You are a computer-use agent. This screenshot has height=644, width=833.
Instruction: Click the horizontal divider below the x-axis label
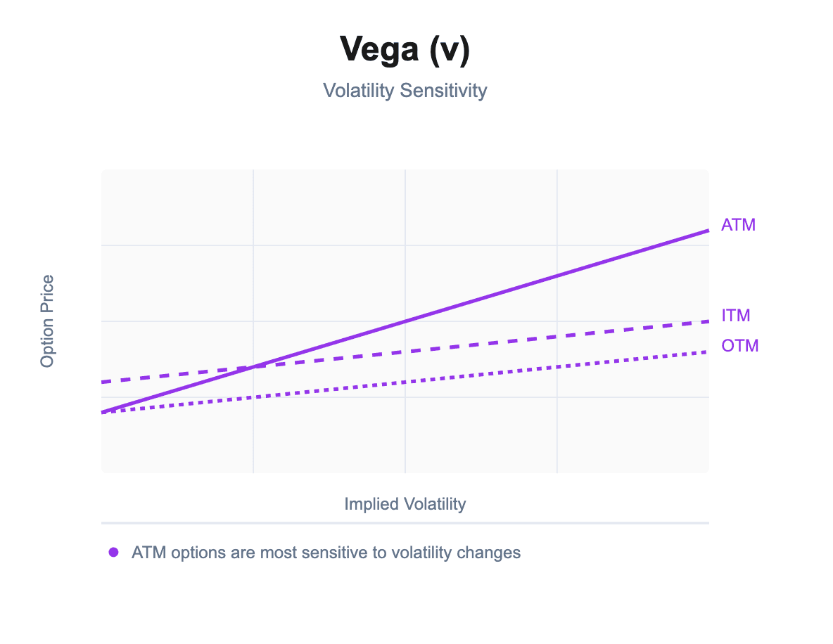click(x=405, y=523)
